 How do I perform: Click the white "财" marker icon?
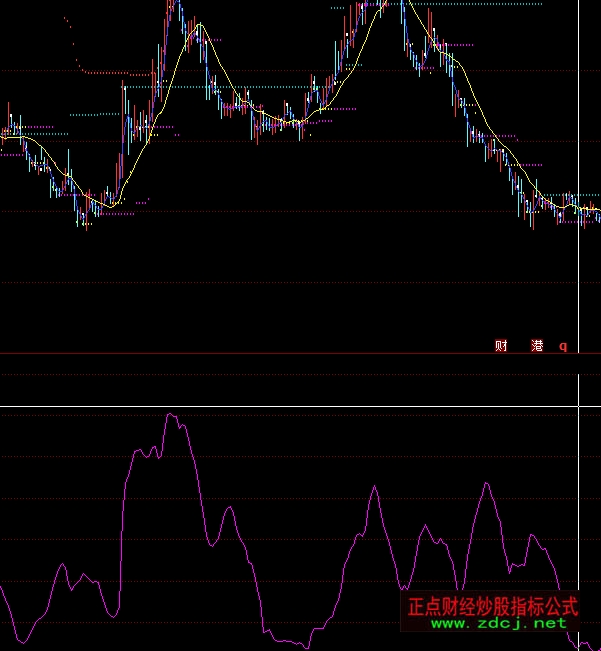tap(501, 346)
